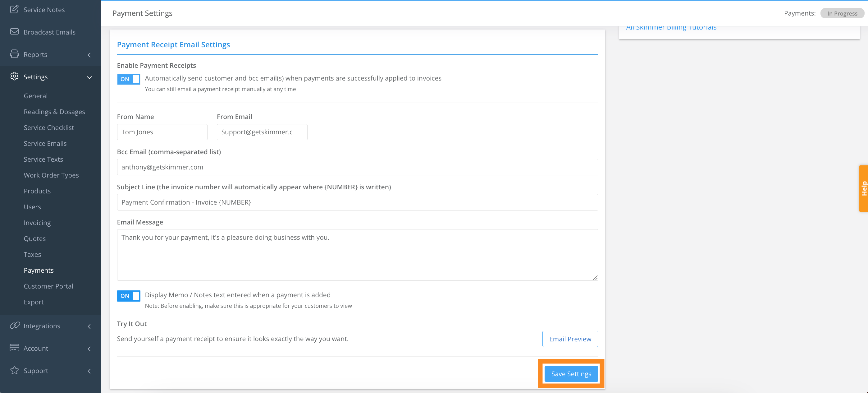This screenshot has height=393, width=868.
Task: Open Quotes settings
Action: 35,238
